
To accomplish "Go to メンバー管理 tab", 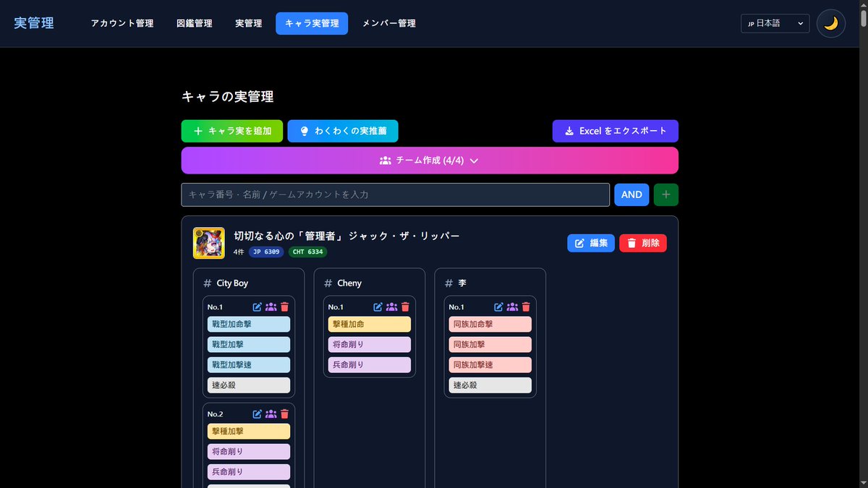I will pyautogui.click(x=389, y=23).
